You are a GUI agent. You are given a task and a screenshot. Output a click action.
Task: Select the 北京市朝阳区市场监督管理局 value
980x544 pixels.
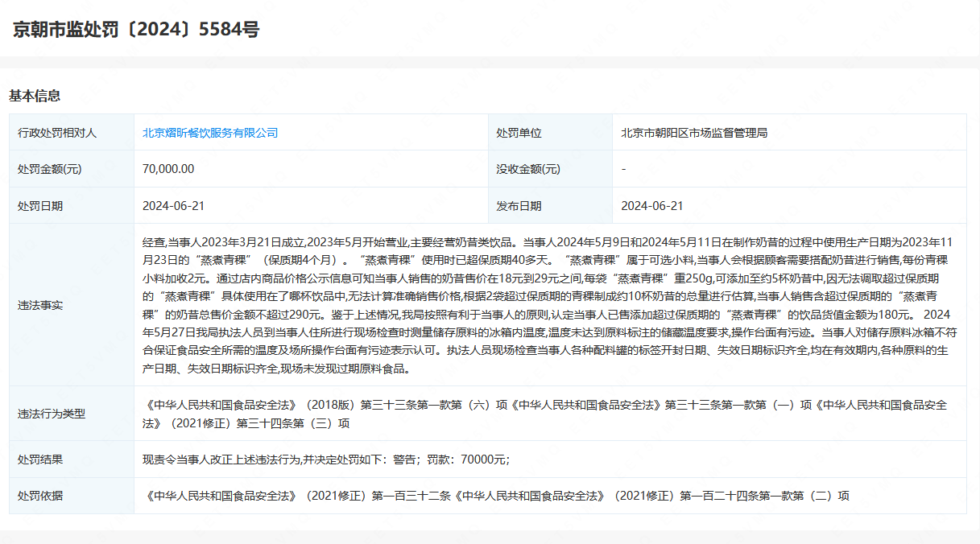coord(694,133)
